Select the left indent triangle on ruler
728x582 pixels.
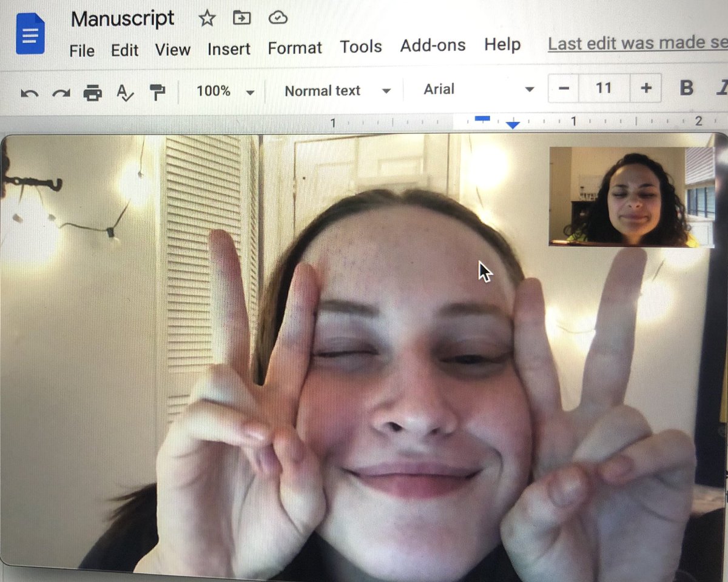click(513, 124)
